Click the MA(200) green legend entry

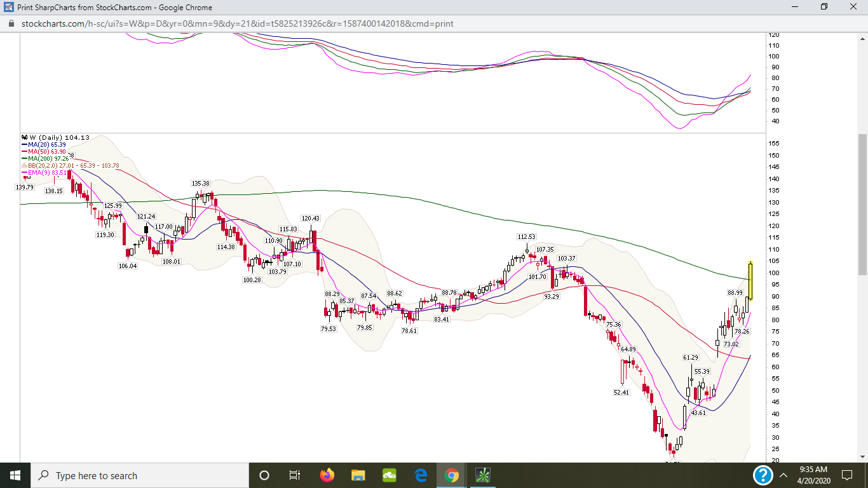48,158
